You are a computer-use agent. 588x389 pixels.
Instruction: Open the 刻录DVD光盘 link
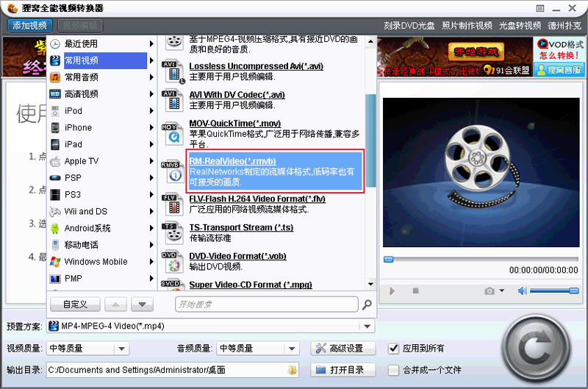(409, 26)
